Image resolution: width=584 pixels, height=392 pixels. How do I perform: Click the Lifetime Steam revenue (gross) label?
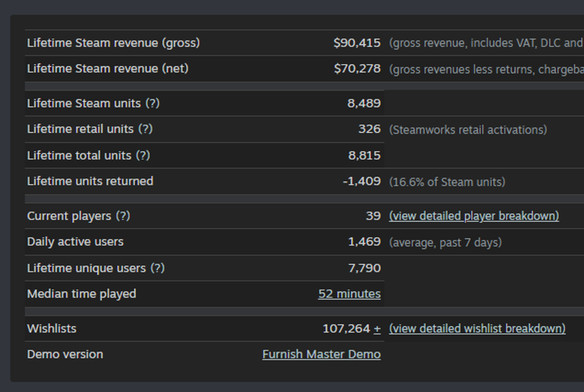click(113, 43)
